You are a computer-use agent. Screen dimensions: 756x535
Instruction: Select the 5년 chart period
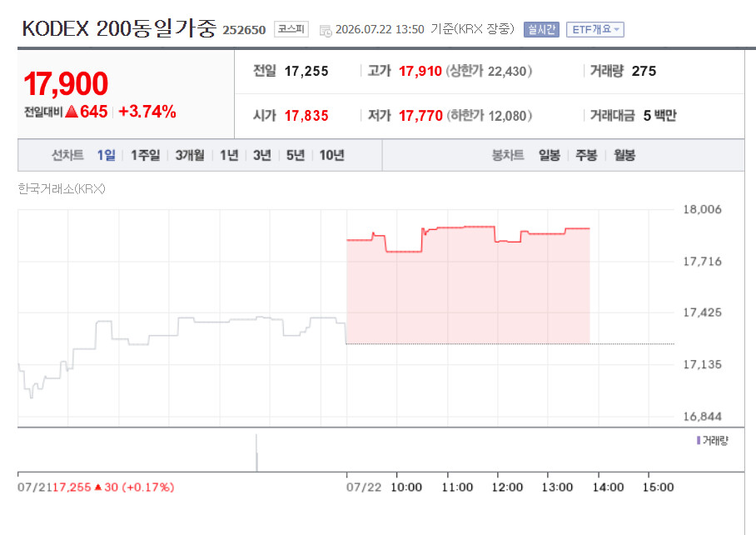296,155
